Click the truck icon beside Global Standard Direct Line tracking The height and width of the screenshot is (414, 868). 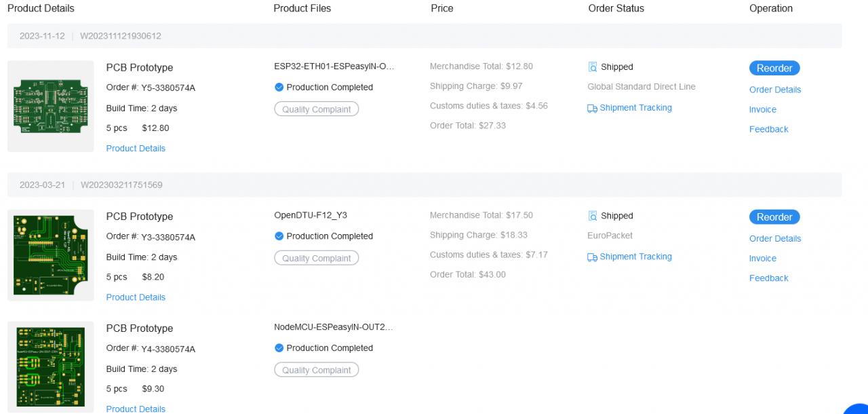tap(592, 108)
